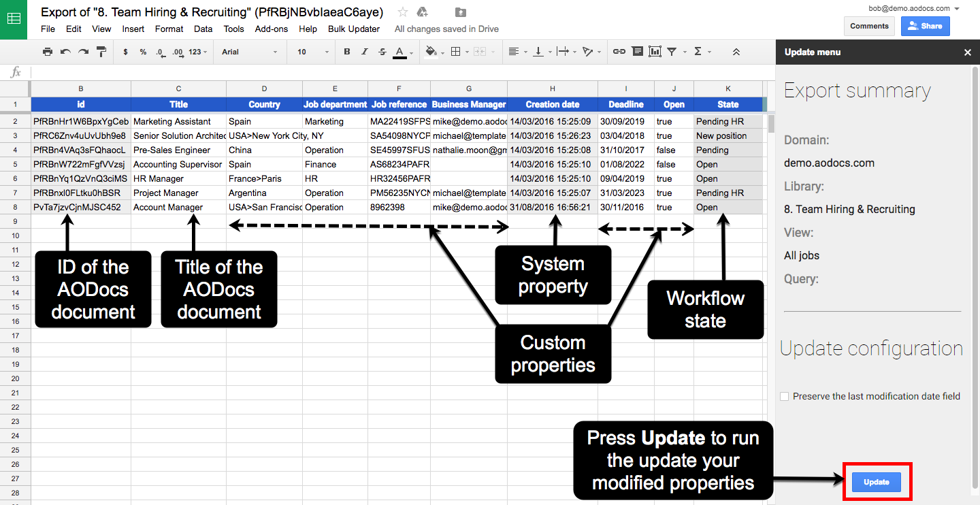Open the File menu
The width and height of the screenshot is (980, 505).
point(48,29)
